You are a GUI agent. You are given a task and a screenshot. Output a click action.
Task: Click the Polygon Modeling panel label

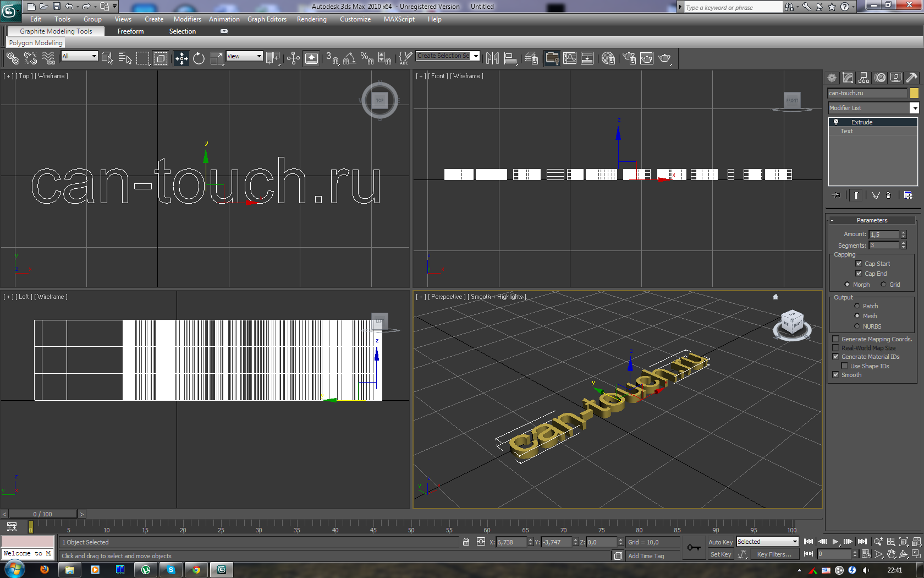[36, 43]
